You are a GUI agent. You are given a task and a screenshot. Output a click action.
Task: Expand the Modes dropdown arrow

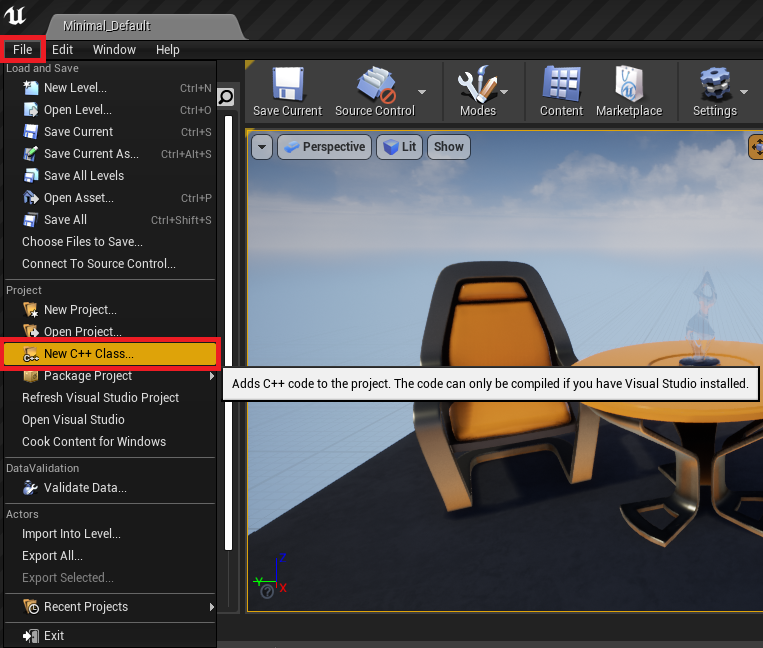504,91
